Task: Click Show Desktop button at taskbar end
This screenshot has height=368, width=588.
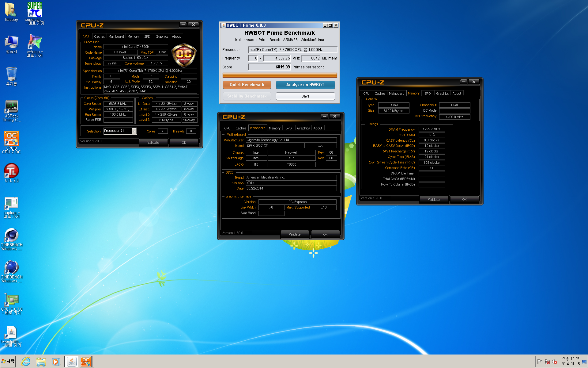Action: click(x=584, y=362)
